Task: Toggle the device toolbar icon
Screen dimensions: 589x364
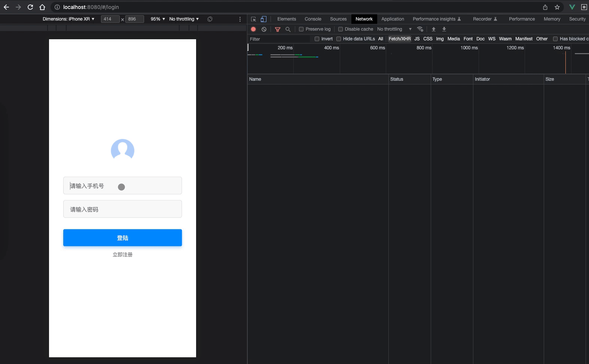Action: (263, 19)
